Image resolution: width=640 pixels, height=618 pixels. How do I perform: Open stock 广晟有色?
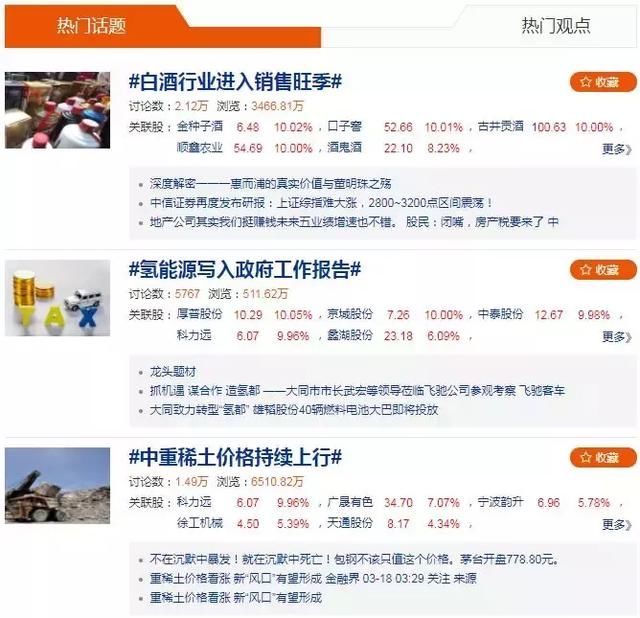pyautogui.click(x=350, y=502)
